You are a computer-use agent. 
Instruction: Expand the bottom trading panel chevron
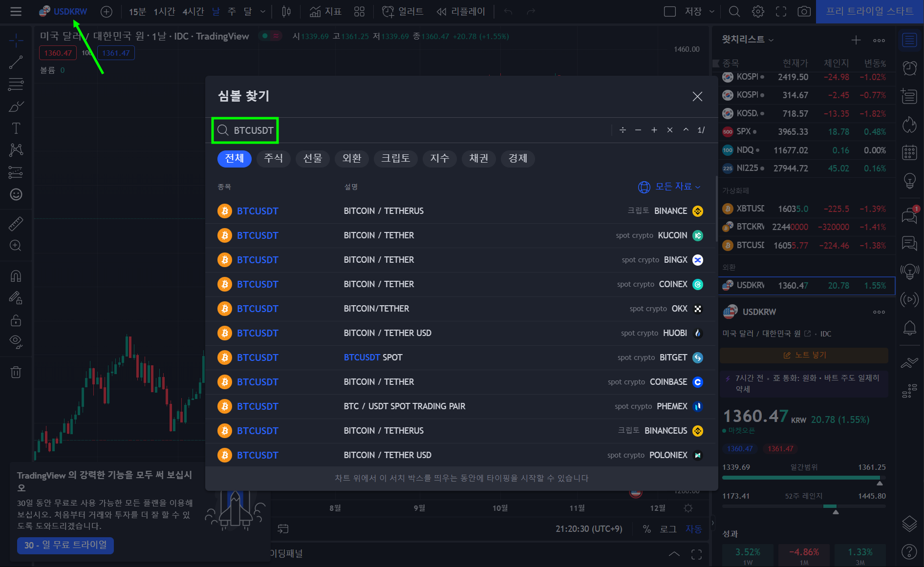674,554
